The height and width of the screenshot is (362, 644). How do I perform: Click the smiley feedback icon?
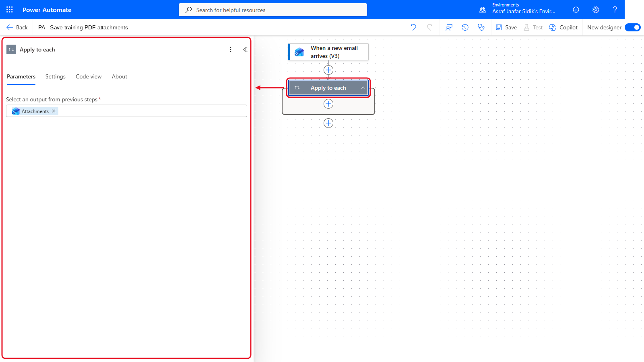click(x=576, y=10)
